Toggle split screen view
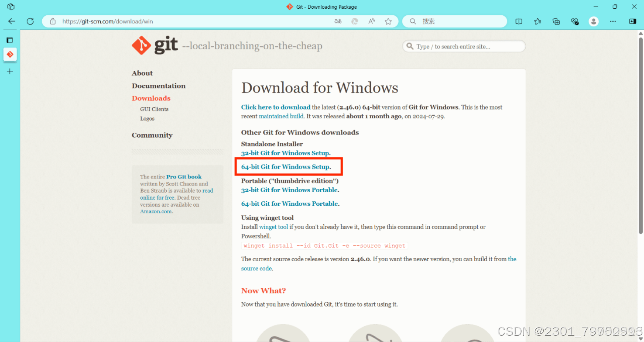 point(519,21)
